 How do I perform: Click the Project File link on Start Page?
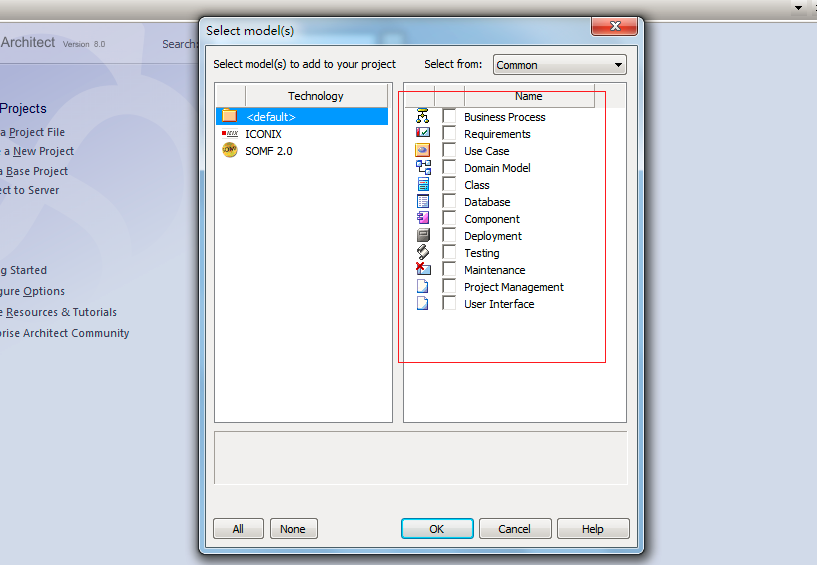[x=32, y=132]
